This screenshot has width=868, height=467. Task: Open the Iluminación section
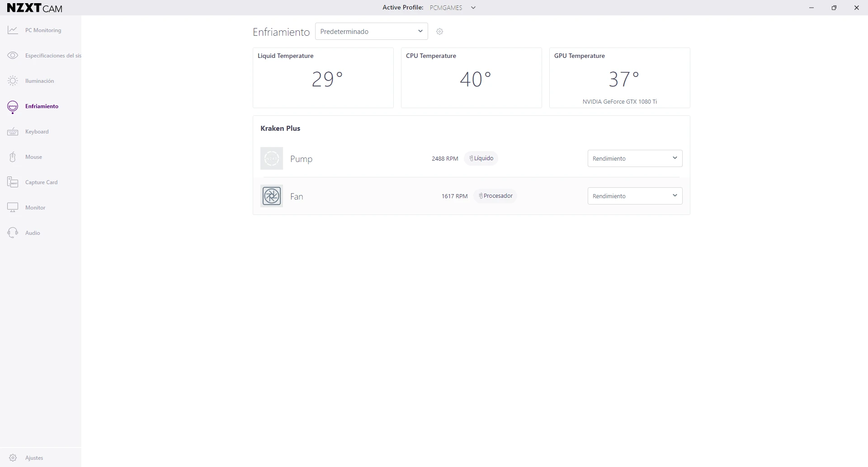[40, 81]
